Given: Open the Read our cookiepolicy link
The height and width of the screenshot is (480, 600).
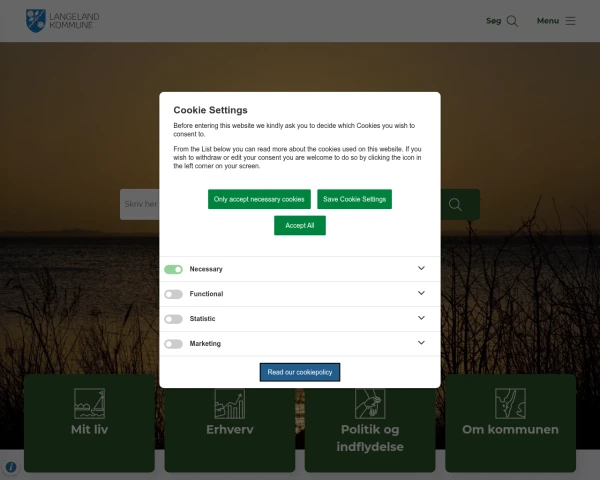Looking at the screenshot, I should pos(300,372).
